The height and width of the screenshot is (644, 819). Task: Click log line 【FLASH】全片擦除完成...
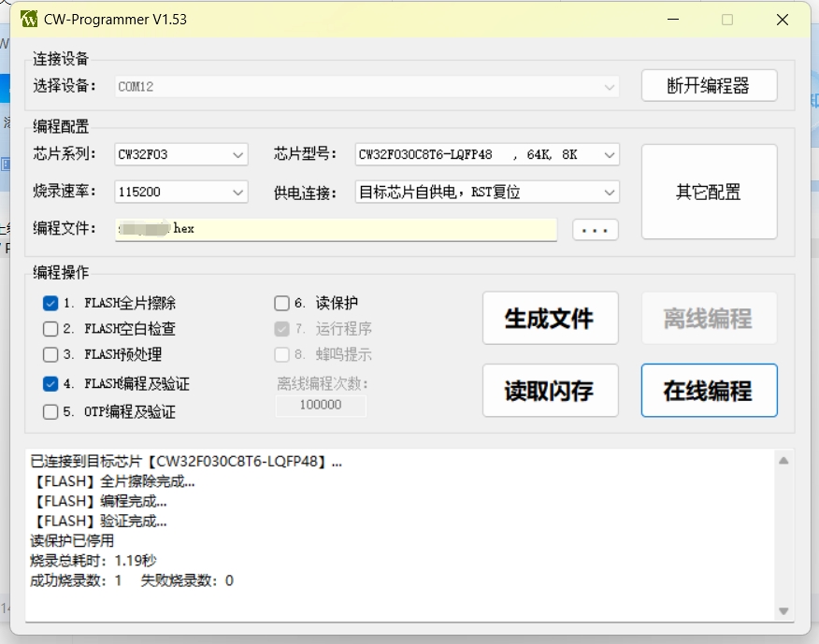point(113,481)
